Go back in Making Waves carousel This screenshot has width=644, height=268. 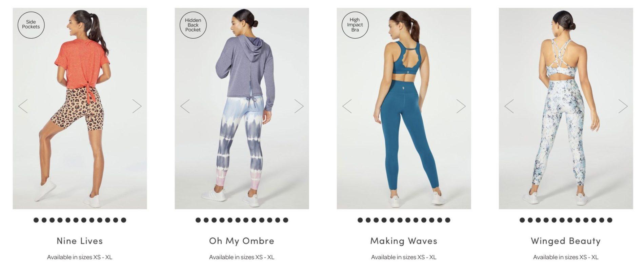click(x=347, y=106)
